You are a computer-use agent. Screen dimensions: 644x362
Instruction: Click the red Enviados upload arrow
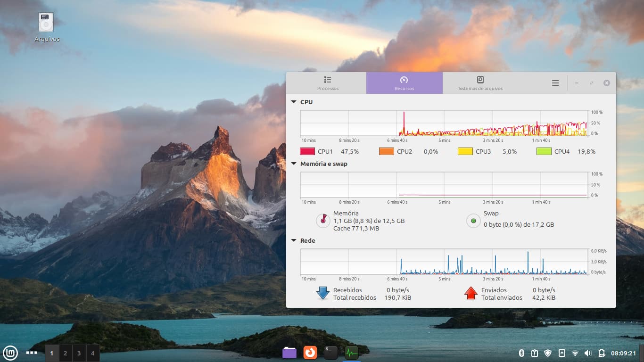pos(471,293)
